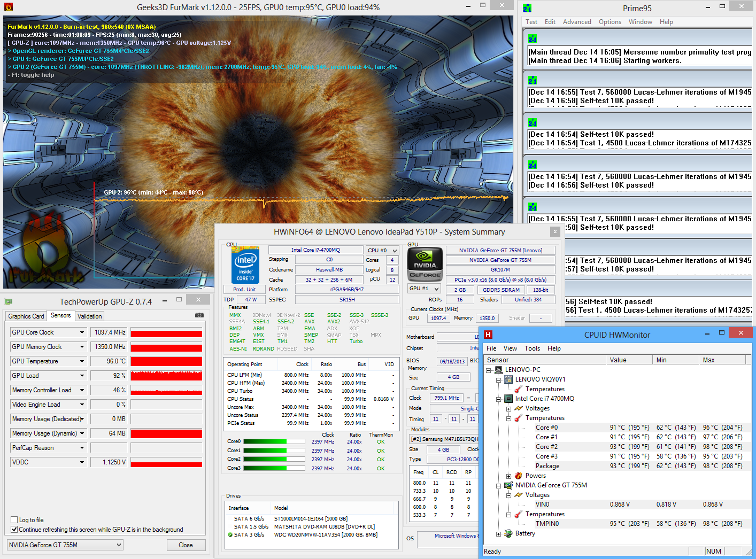Screen dimensions: 756x559
Task: Close the HWiNFO64 System Summary window
Action: (556, 231)
